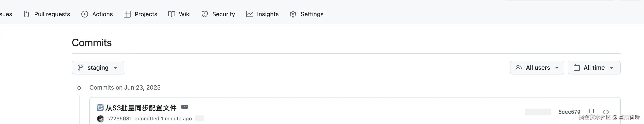Click the Insights graph icon
644x124 pixels.
coord(249,14)
